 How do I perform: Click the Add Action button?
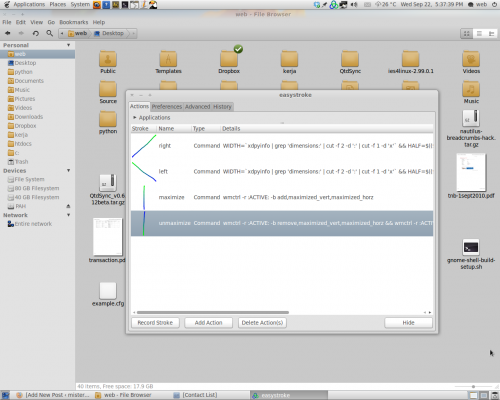[x=208, y=323]
